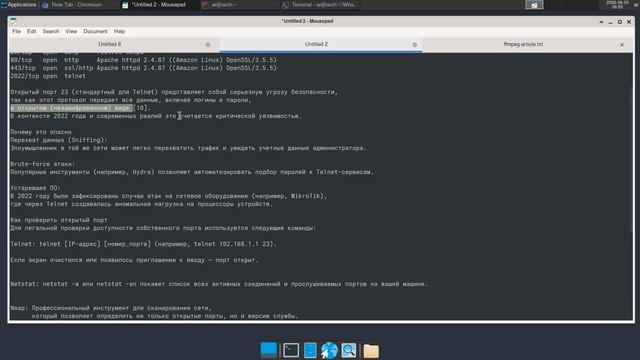640x360 pixels.
Task: Open the Edit menu
Action: coord(31,31)
